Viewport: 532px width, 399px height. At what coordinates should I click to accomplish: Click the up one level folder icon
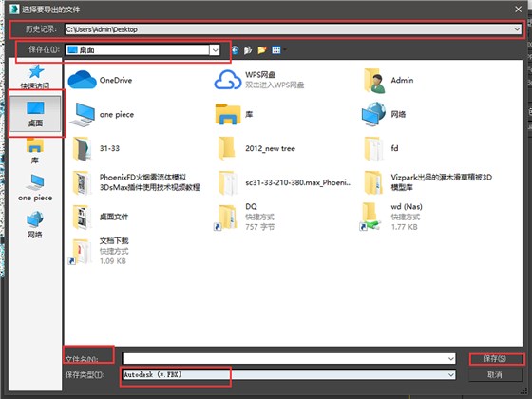click(x=248, y=50)
